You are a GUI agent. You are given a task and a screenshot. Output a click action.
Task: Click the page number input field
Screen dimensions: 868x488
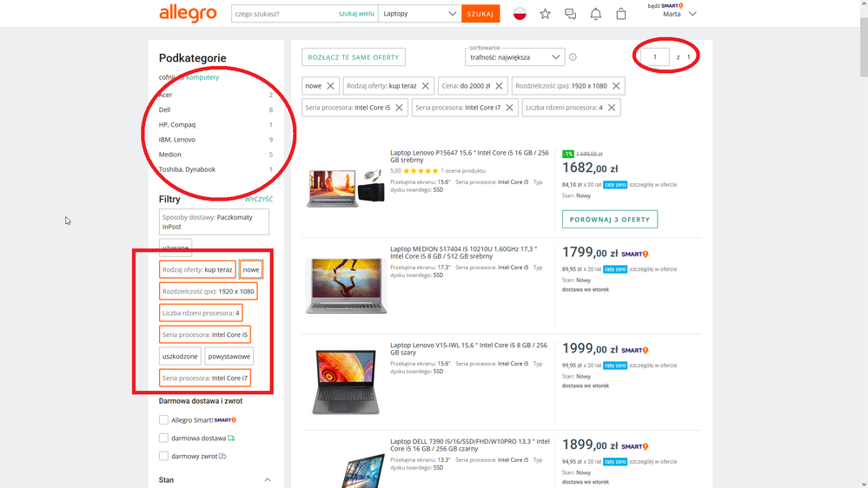(655, 57)
